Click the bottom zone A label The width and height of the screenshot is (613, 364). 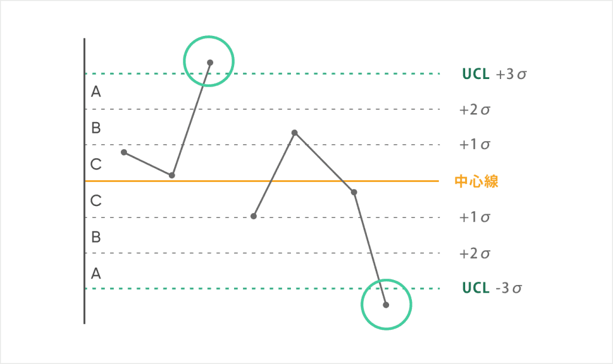[x=96, y=274]
